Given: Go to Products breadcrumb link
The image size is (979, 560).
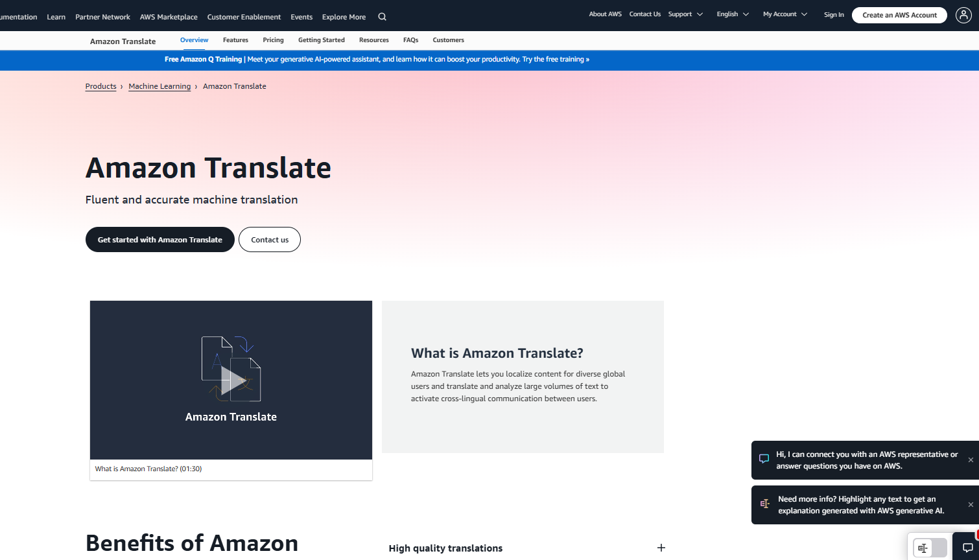Looking at the screenshot, I should tap(101, 86).
